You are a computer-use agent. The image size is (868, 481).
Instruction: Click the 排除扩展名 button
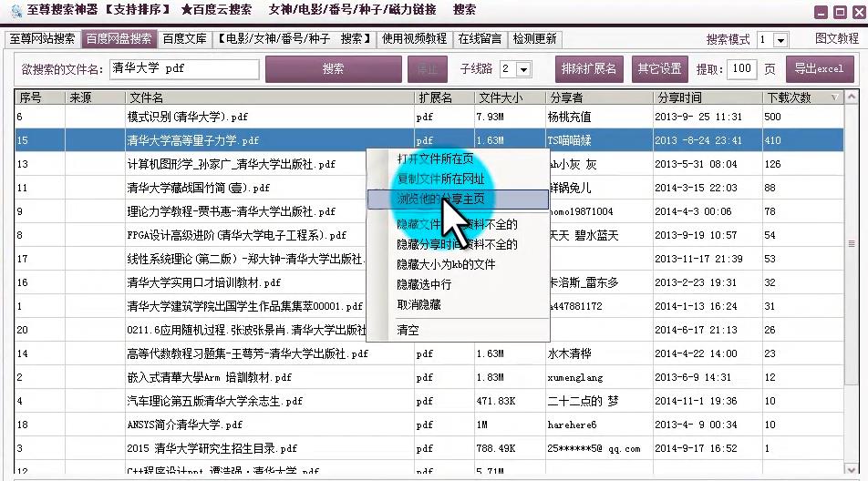pos(589,69)
